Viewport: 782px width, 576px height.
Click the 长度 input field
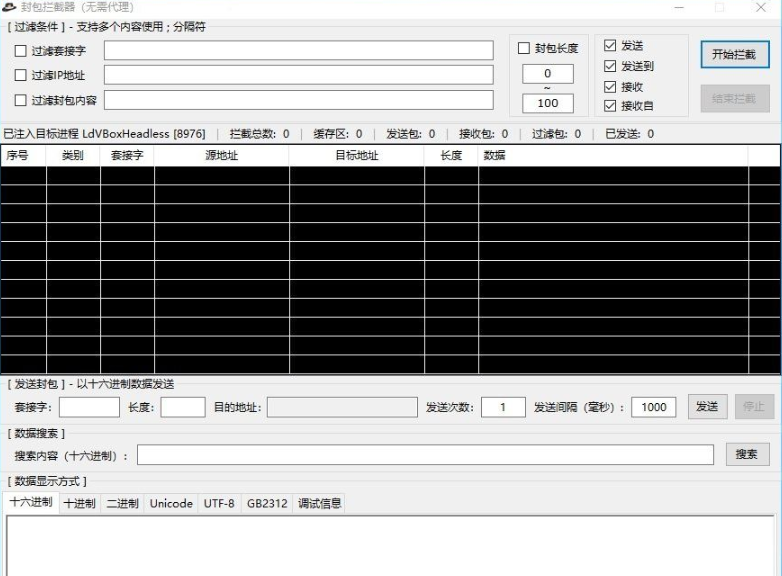pos(183,407)
